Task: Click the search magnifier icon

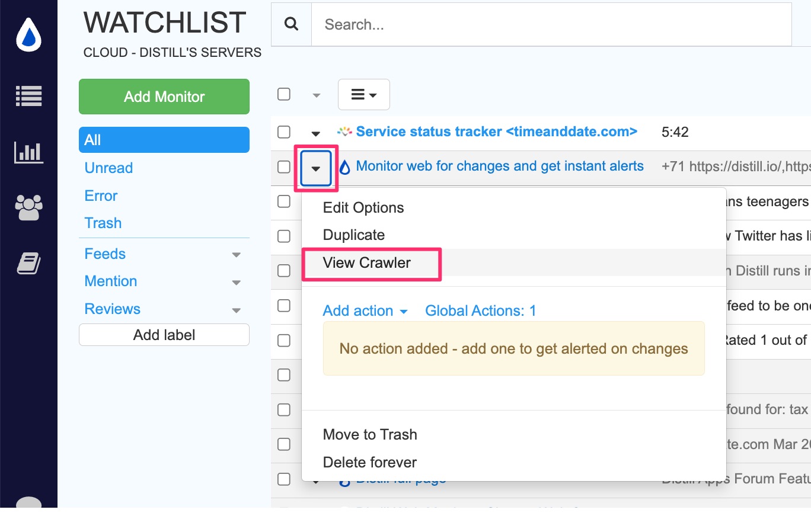Action: [x=290, y=24]
